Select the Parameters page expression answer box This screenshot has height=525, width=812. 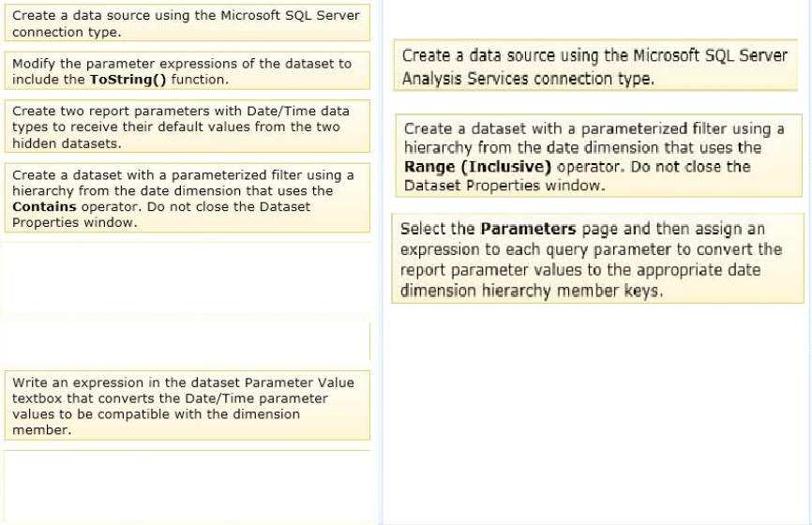click(597, 259)
